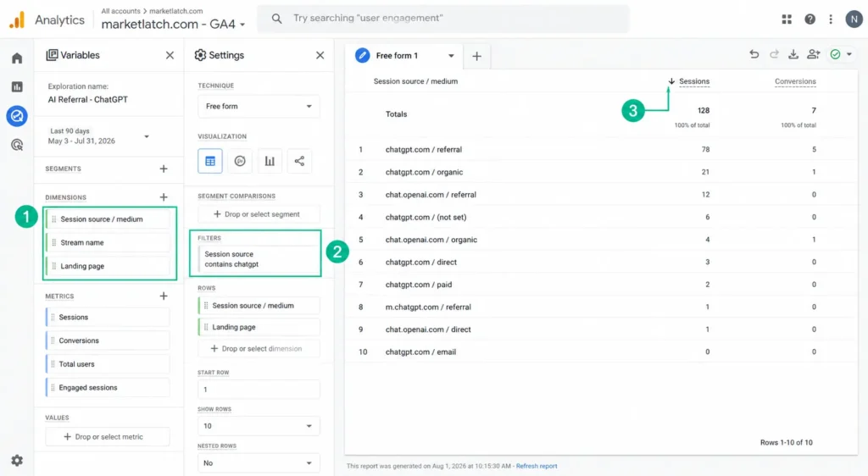Open the Show rows dropdown
The width and height of the screenshot is (868, 476).
(259, 426)
